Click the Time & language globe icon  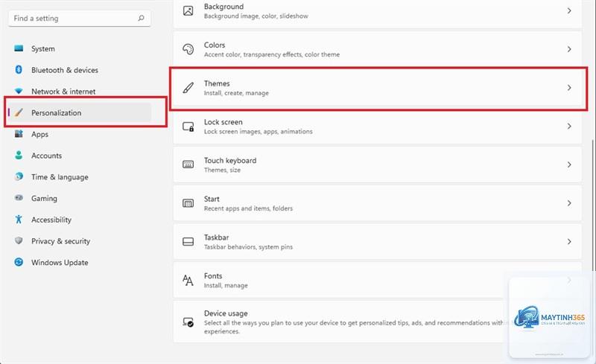[19, 176]
